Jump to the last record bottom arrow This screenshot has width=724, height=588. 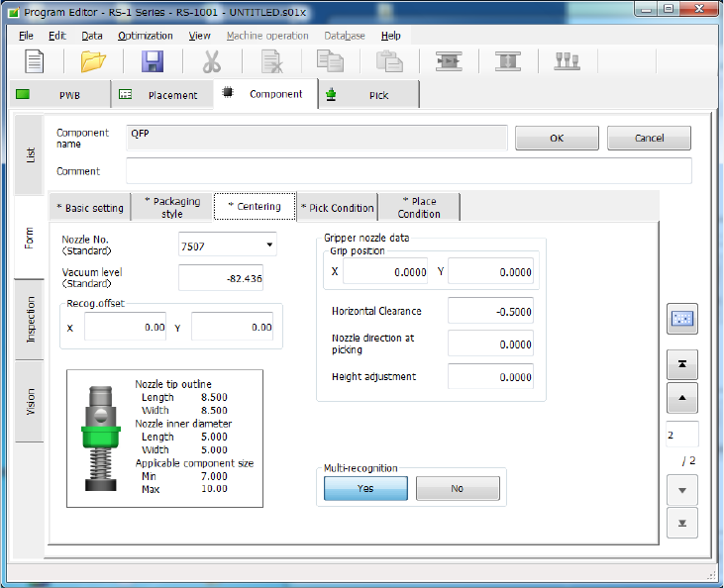[682, 523]
